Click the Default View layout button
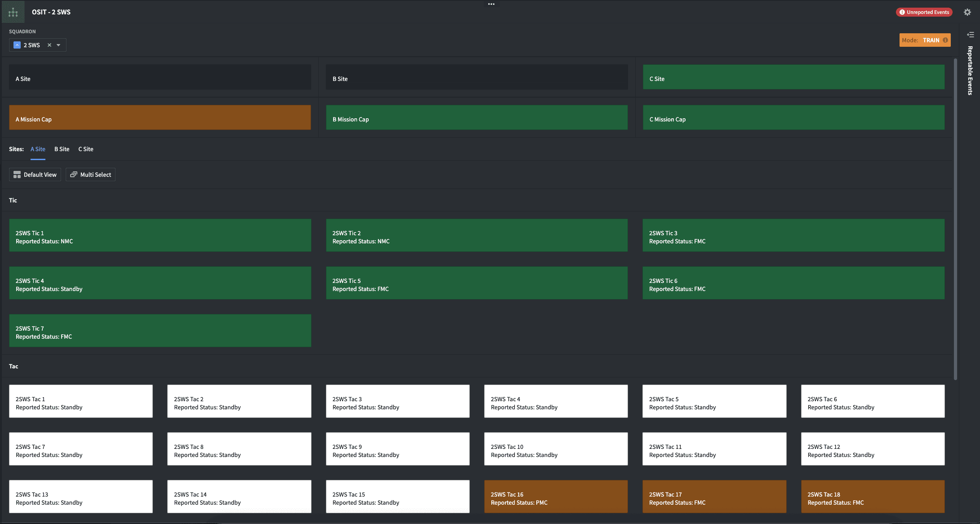 [35, 175]
